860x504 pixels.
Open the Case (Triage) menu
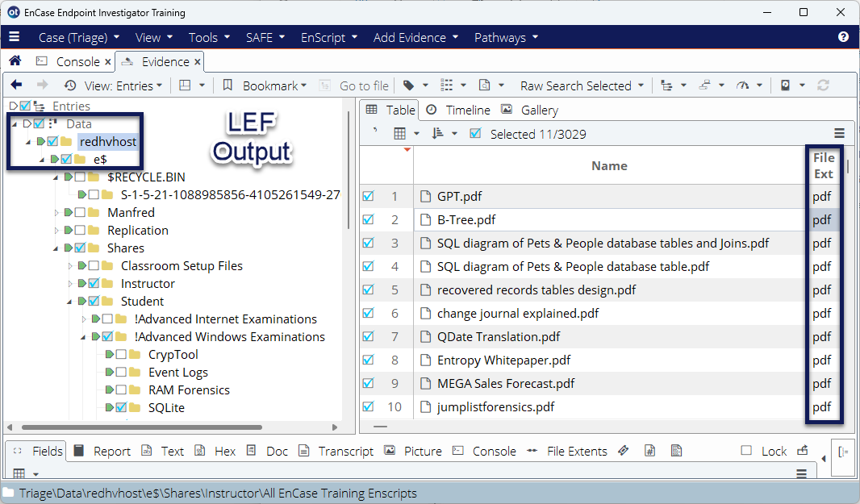point(79,37)
